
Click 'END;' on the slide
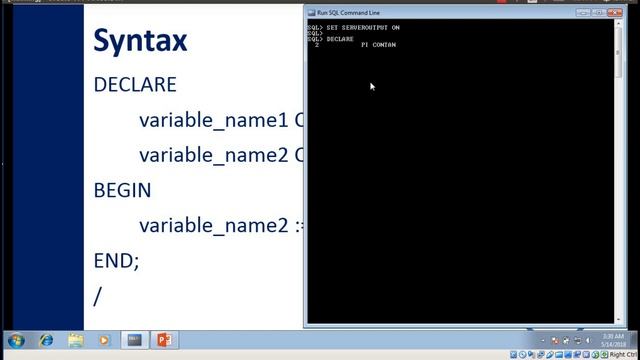click(x=116, y=261)
